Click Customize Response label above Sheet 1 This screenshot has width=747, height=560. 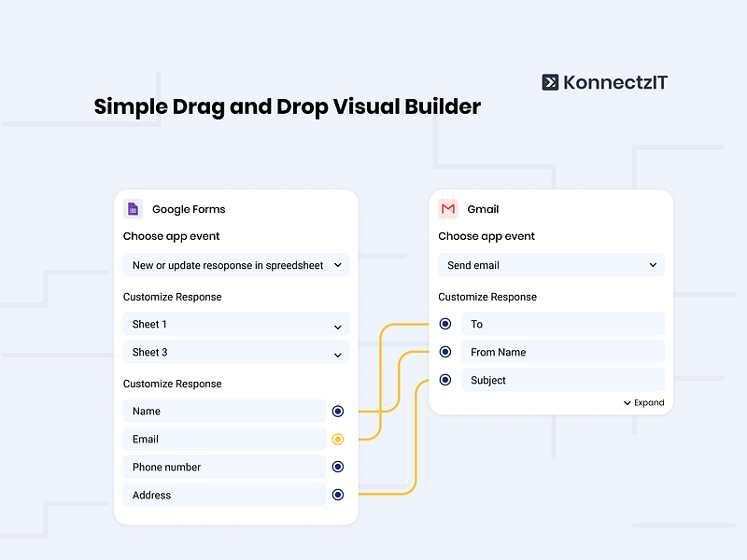[x=172, y=297]
